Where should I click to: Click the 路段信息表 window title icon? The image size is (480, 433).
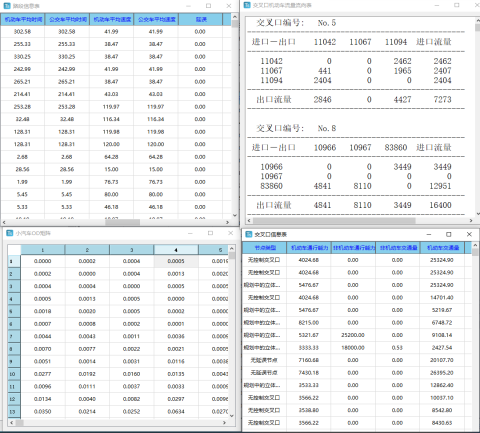[7, 6]
